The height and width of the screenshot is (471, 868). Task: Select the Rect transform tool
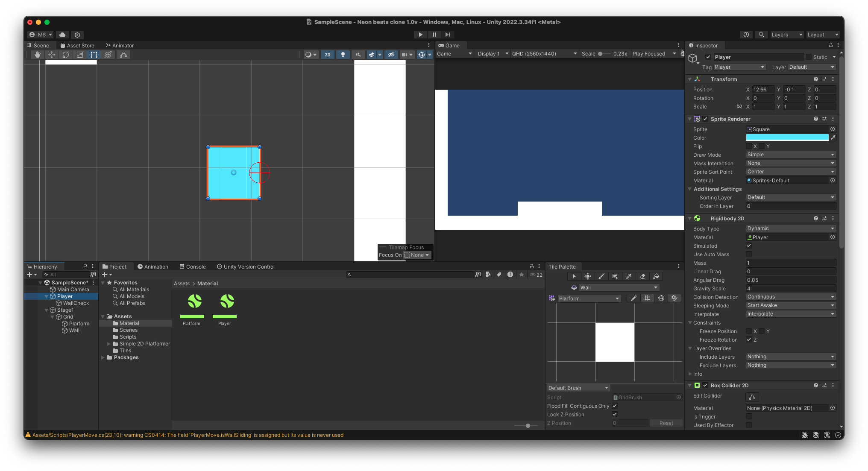(94, 55)
